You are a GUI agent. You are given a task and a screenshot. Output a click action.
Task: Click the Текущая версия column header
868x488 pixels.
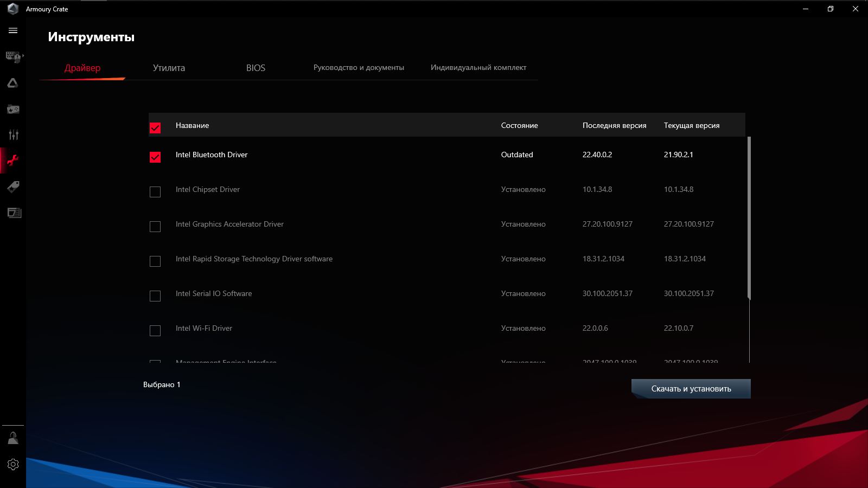(692, 125)
